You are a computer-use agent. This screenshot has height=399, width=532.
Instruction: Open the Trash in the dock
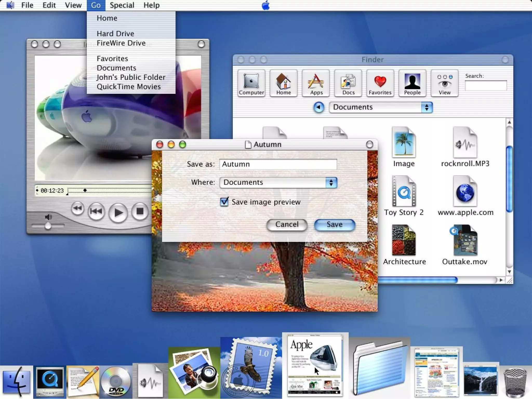(x=515, y=382)
